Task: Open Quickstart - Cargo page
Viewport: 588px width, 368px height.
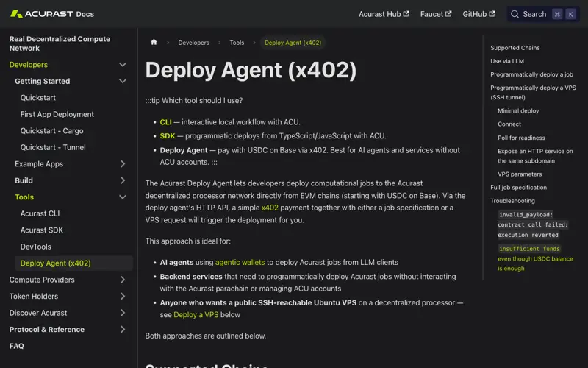Action: [51, 131]
